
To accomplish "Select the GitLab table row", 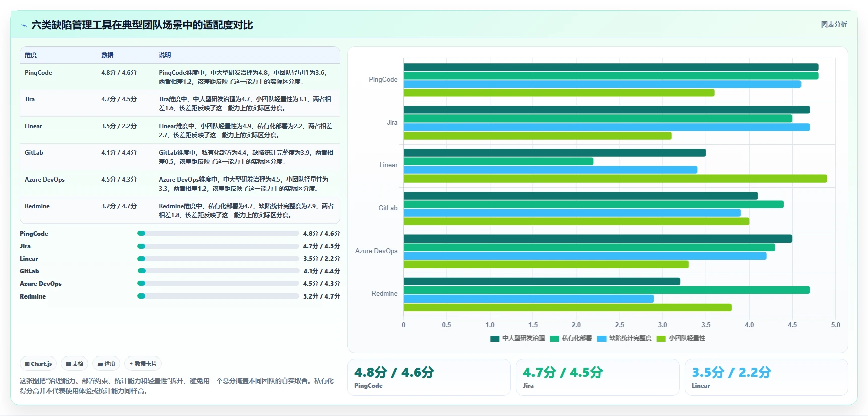I will click(180, 157).
